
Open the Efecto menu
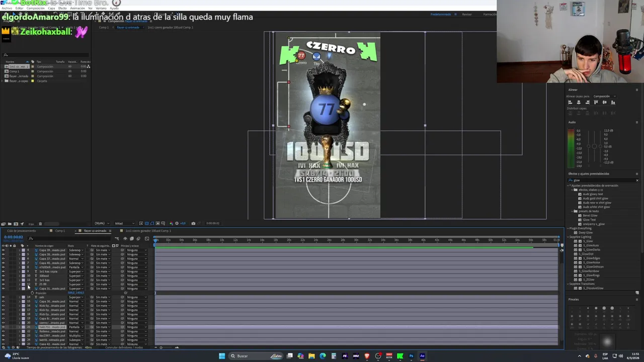pyautogui.click(x=62, y=8)
